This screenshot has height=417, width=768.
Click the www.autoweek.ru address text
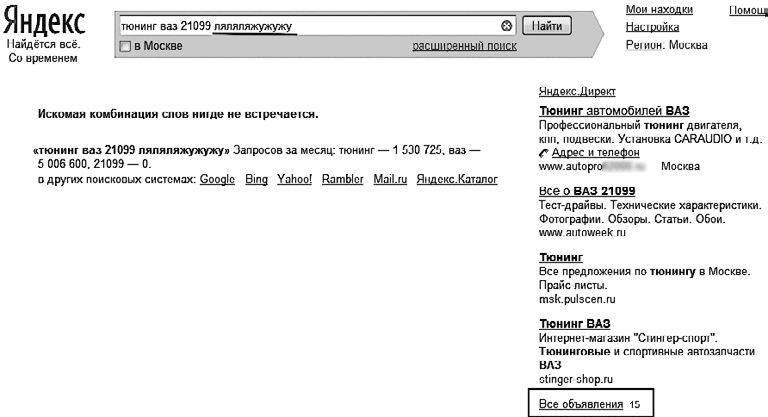[582, 233]
